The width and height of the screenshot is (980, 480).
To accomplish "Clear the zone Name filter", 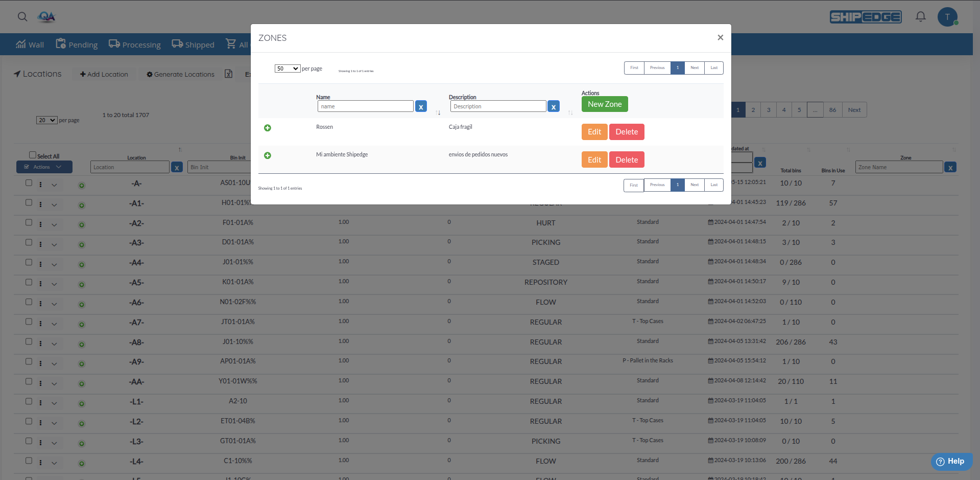I will (421, 107).
